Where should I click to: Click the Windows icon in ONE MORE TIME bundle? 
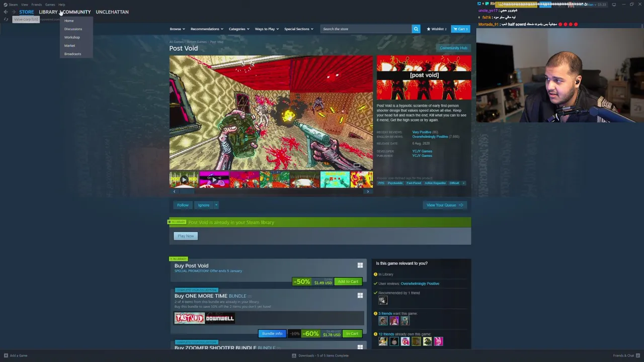pos(360,295)
